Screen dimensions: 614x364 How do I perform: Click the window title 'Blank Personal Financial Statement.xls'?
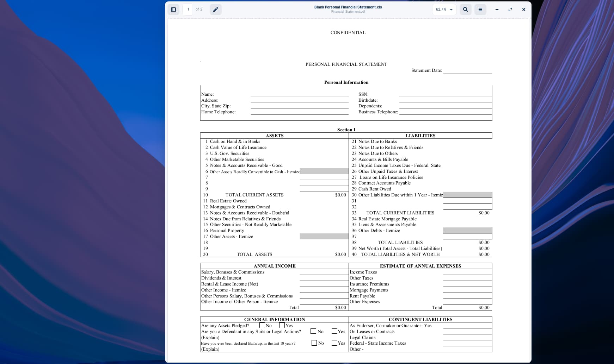tap(348, 7)
